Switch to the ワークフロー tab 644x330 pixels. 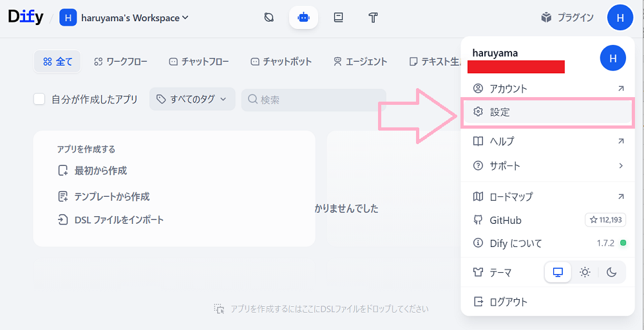click(120, 62)
